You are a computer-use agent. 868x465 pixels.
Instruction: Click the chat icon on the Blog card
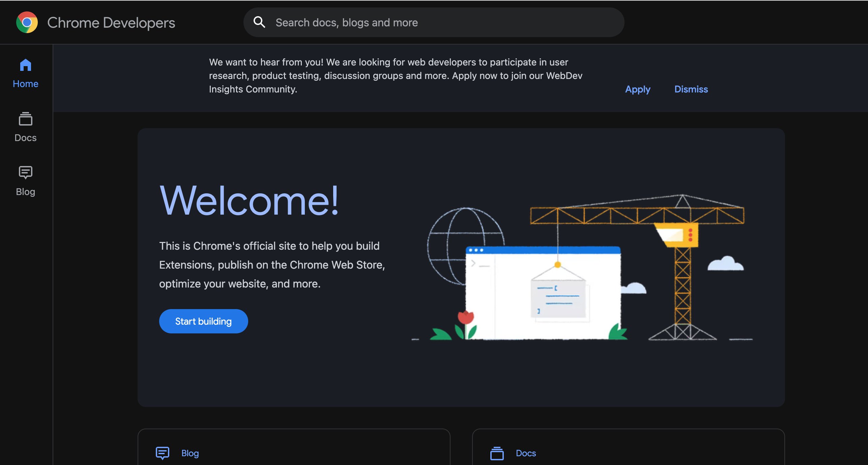[162, 453]
